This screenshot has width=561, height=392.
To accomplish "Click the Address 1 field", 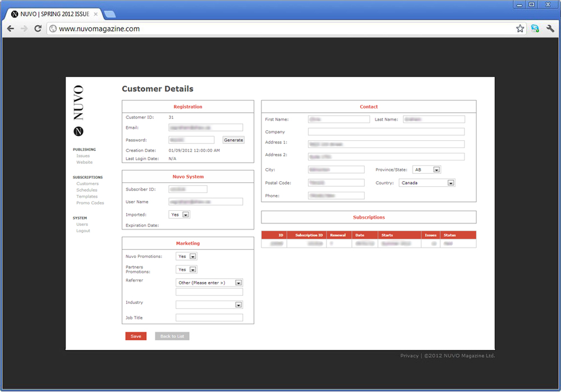I will pos(387,144).
